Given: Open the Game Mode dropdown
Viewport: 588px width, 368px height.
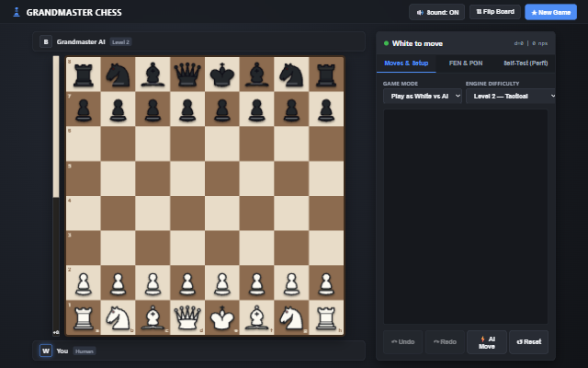Looking at the screenshot, I should tap(423, 96).
